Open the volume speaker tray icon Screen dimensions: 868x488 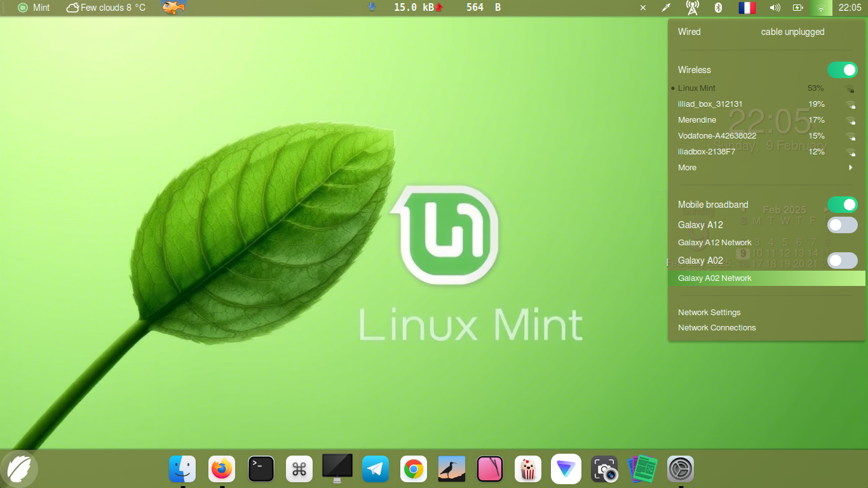coord(775,8)
